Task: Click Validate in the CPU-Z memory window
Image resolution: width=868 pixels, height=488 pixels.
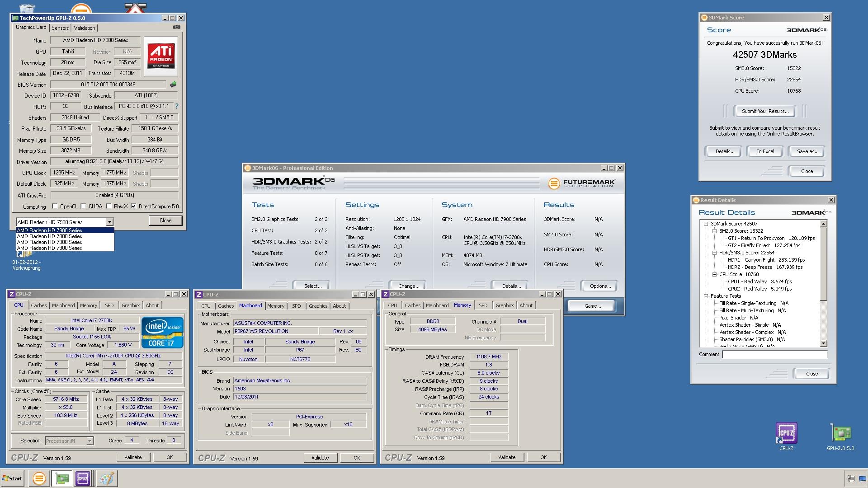Action: [x=507, y=457]
